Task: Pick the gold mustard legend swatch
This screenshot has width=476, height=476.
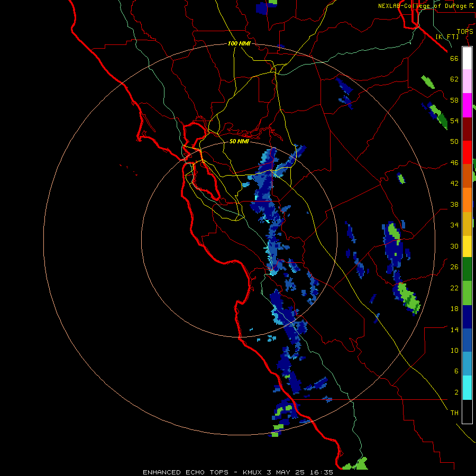Action: pos(467,223)
